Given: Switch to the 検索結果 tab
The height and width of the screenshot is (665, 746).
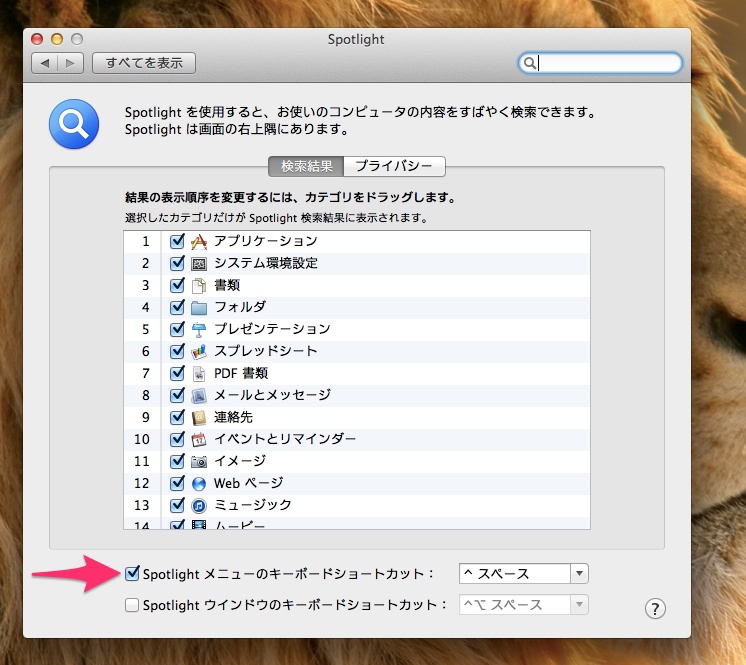Looking at the screenshot, I should click(x=306, y=166).
